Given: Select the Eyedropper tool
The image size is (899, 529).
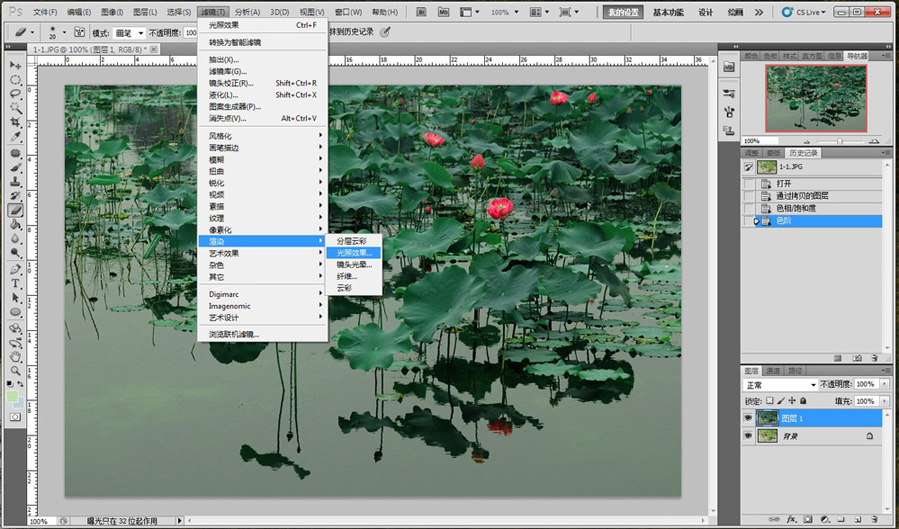Looking at the screenshot, I should click(15, 136).
